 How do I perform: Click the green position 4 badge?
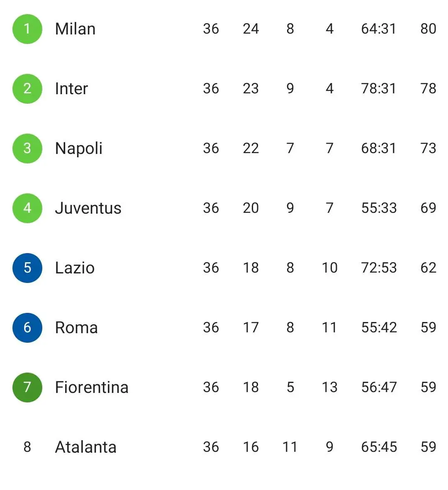click(x=27, y=208)
